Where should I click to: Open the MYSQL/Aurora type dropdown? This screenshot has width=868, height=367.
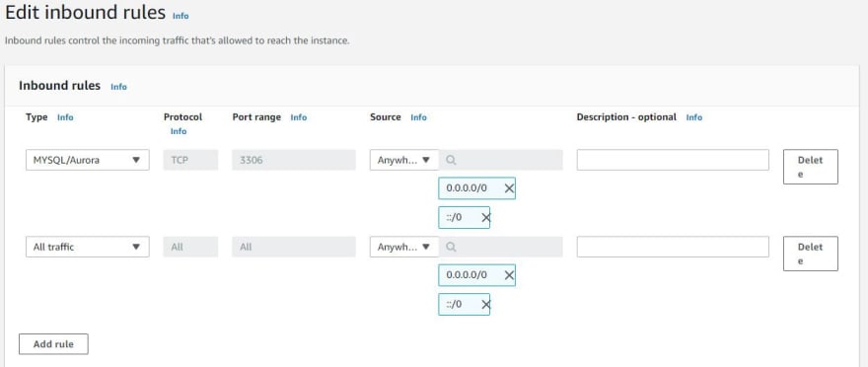pyautogui.click(x=88, y=160)
